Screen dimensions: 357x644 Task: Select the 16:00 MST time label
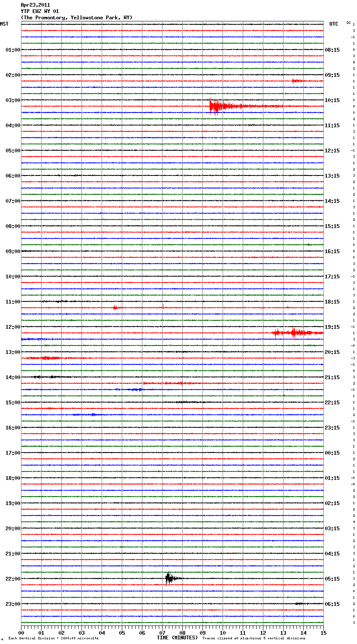click(x=13, y=428)
